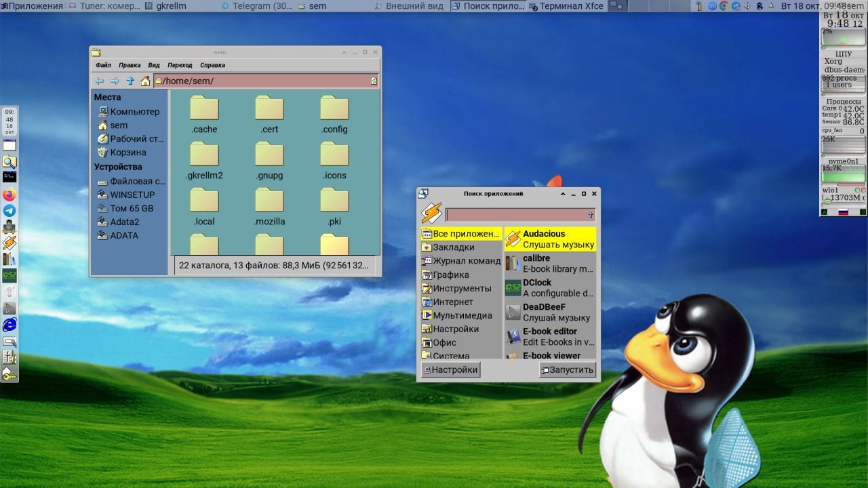Open the key icon in left dock
Screen dimensions: 868x488
9,374
